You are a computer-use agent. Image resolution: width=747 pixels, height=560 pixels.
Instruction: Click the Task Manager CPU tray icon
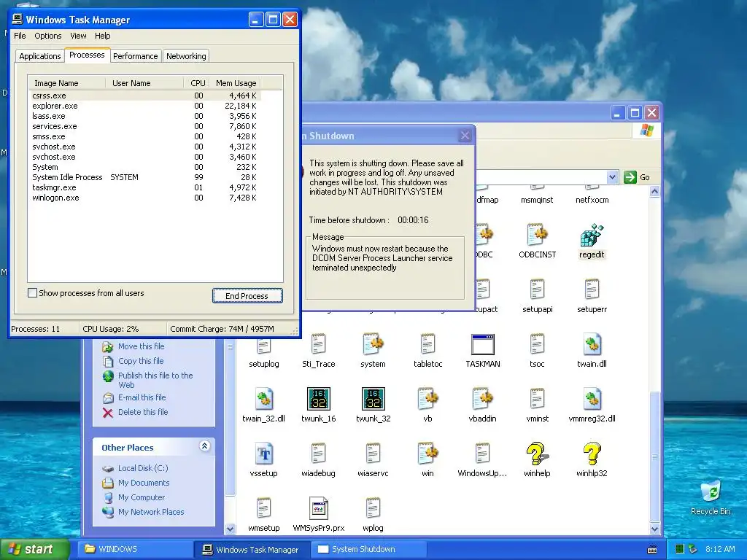680,549
